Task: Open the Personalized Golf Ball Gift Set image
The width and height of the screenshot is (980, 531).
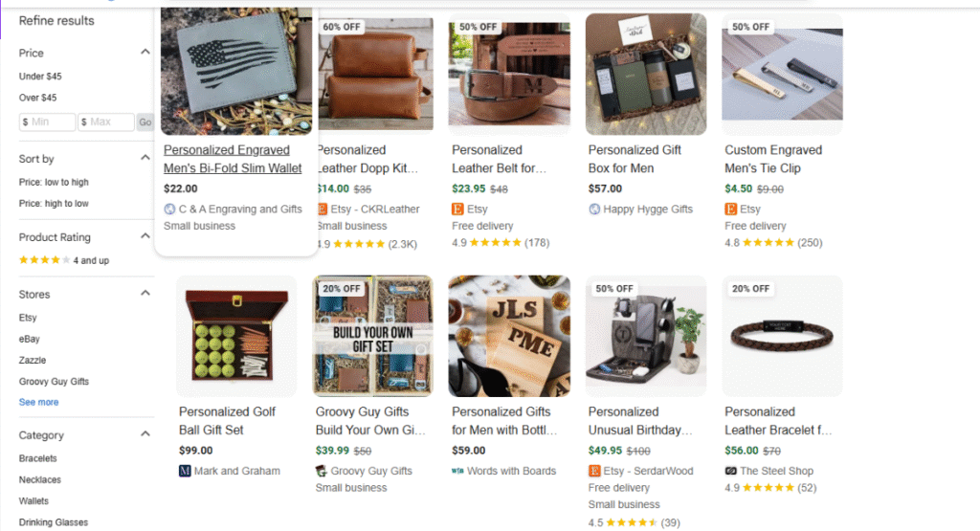Action: (236, 336)
